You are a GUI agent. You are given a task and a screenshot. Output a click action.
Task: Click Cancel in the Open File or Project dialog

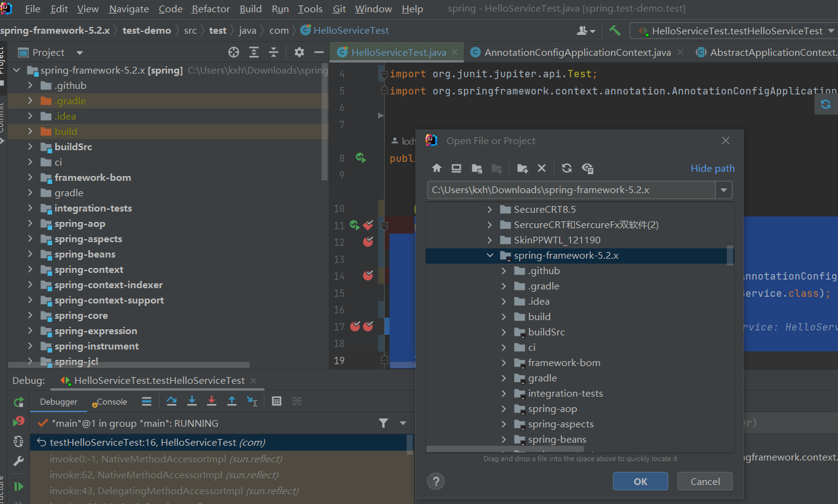point(705,481)
